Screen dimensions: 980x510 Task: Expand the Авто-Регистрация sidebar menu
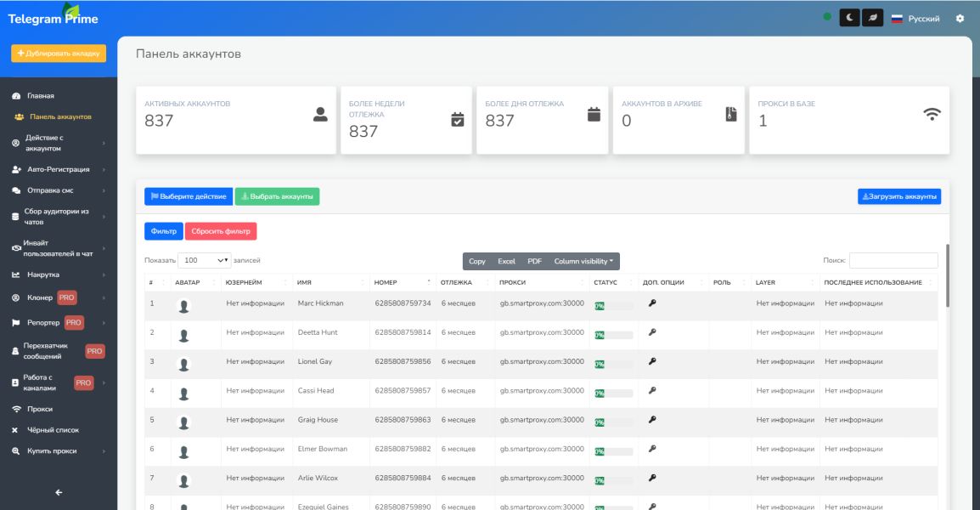[x=58, y=169]
